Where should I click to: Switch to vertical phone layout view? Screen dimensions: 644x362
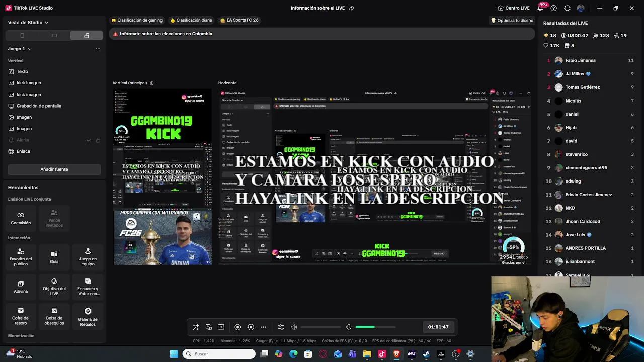22,36
